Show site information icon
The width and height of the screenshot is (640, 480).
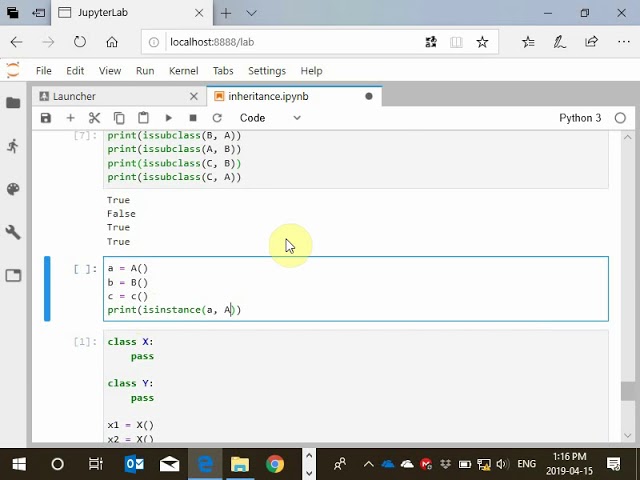[x=153, y=42]
